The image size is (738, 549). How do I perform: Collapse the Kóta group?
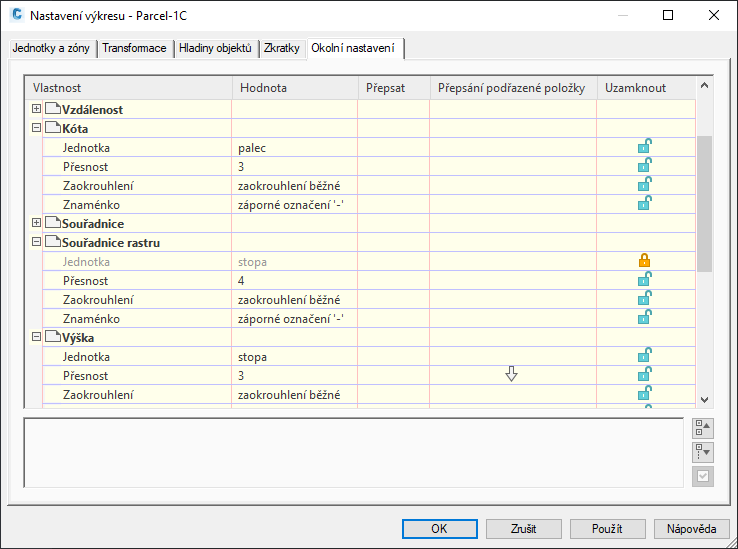36,128
